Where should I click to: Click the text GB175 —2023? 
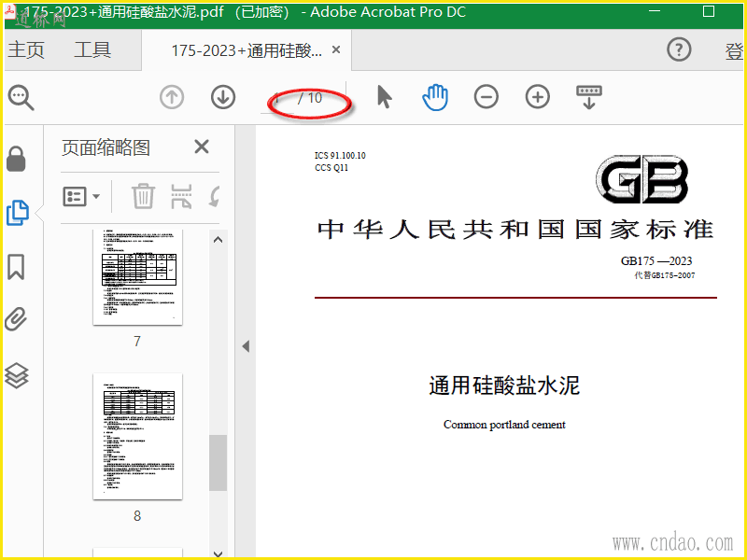click(x=656, y=261)
